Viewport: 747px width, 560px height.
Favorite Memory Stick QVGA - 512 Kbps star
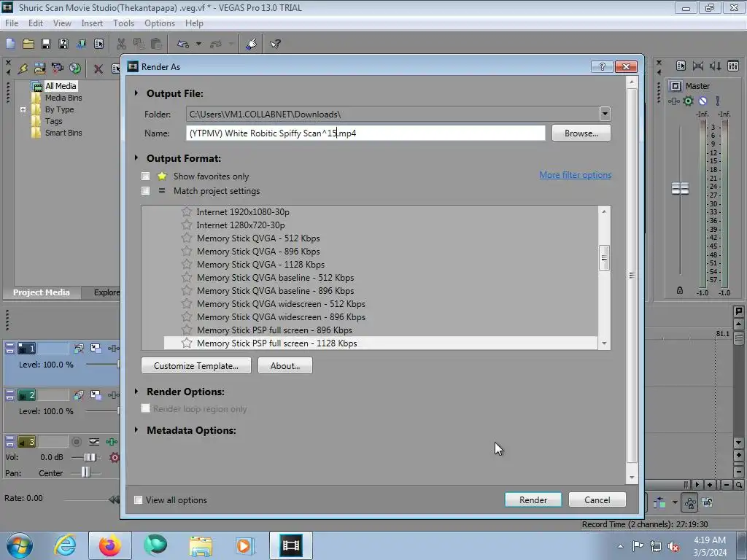(x=187, y=238)
